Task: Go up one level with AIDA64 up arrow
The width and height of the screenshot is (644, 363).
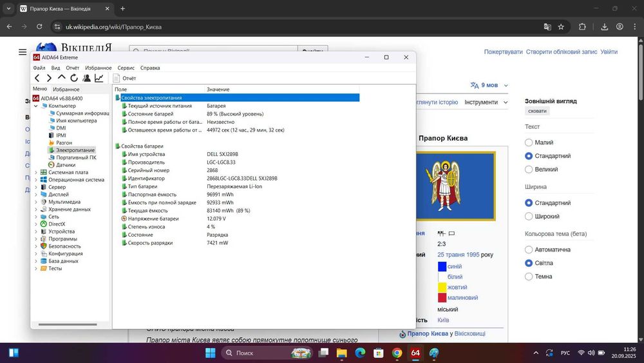Action: coord(62,78)
